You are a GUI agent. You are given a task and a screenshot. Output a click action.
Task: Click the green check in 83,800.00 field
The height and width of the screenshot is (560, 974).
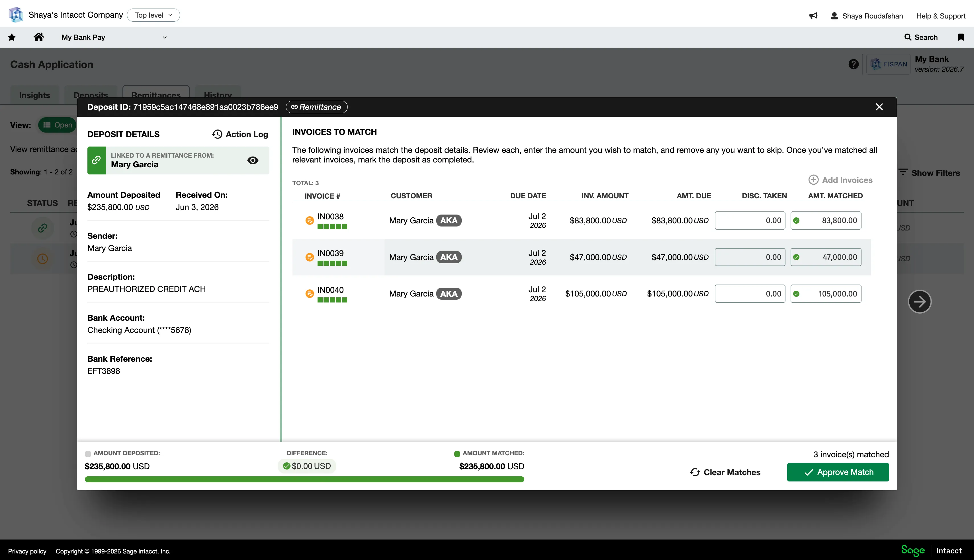coord(796,220)
